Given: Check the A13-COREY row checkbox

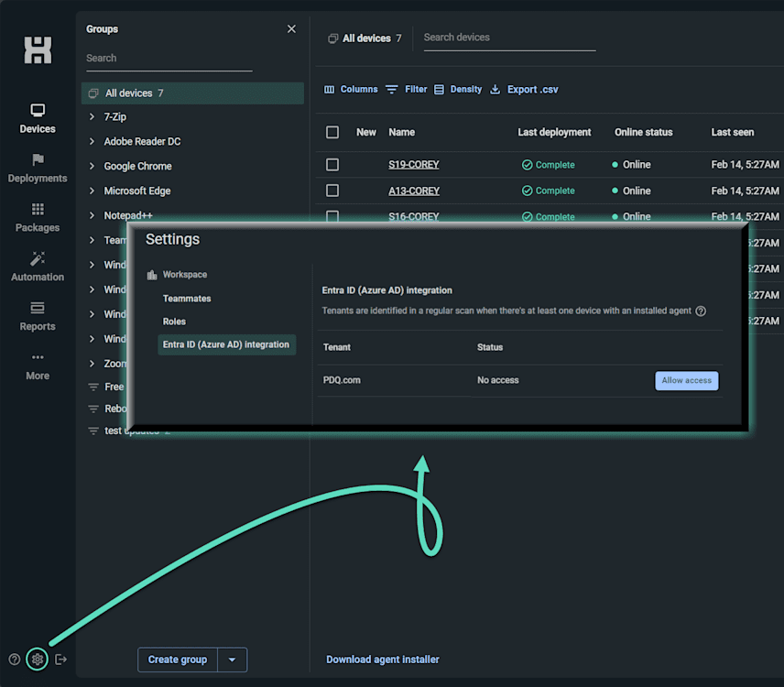Looking at the screenshot, I should [332, 191].
